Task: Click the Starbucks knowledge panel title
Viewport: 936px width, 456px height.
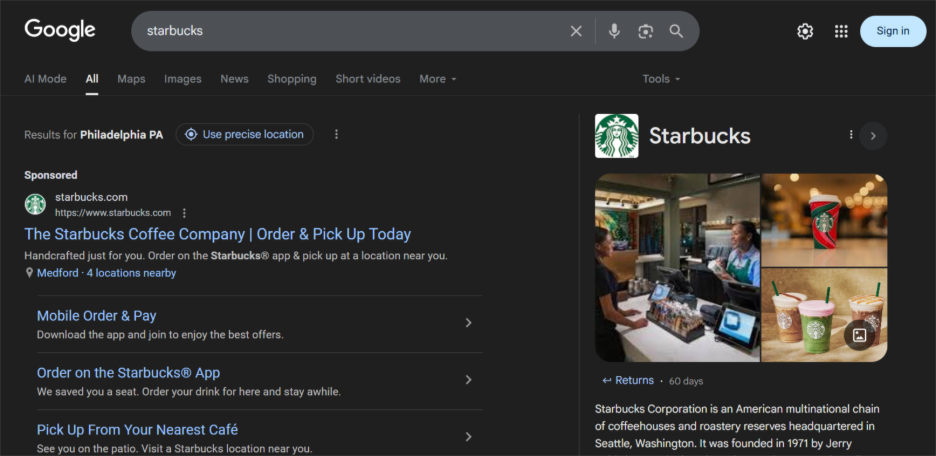Action: click(x=700, y=136)
